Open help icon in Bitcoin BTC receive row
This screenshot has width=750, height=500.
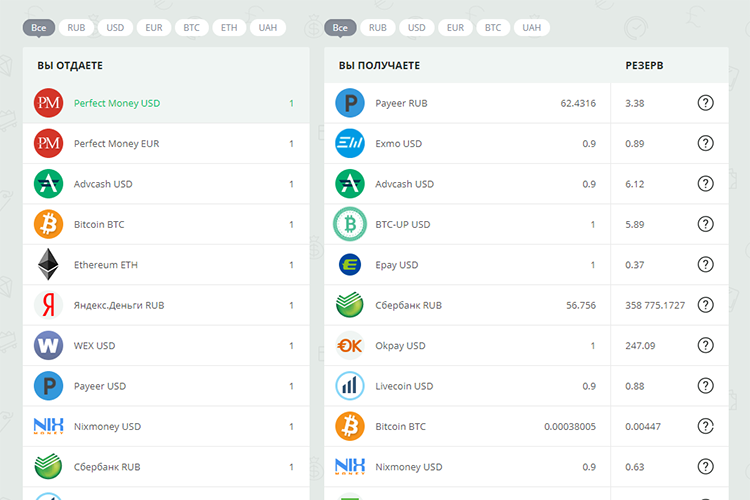(706, 426)
